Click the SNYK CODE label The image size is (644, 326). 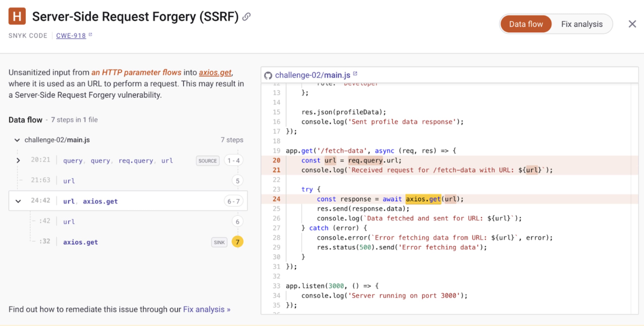click(x=28, y=36)
